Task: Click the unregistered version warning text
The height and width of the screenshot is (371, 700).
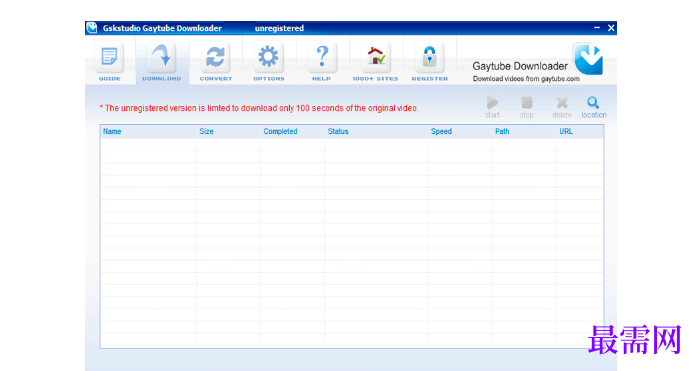Action: coord(259,108)
